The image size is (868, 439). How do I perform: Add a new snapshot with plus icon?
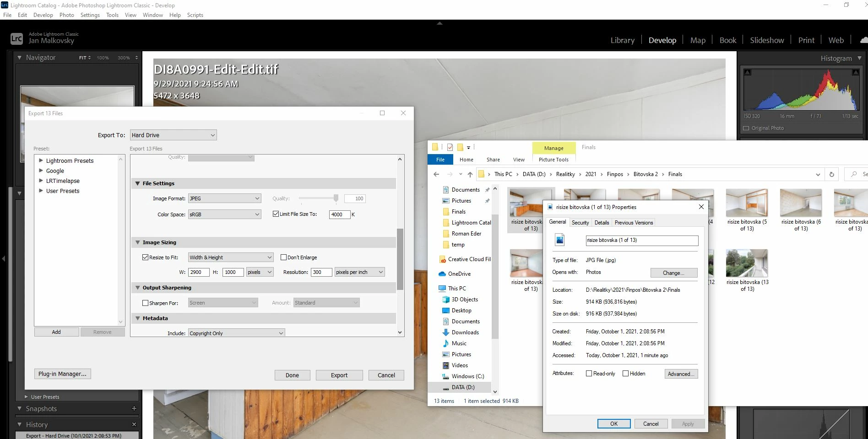coord(134,408)
